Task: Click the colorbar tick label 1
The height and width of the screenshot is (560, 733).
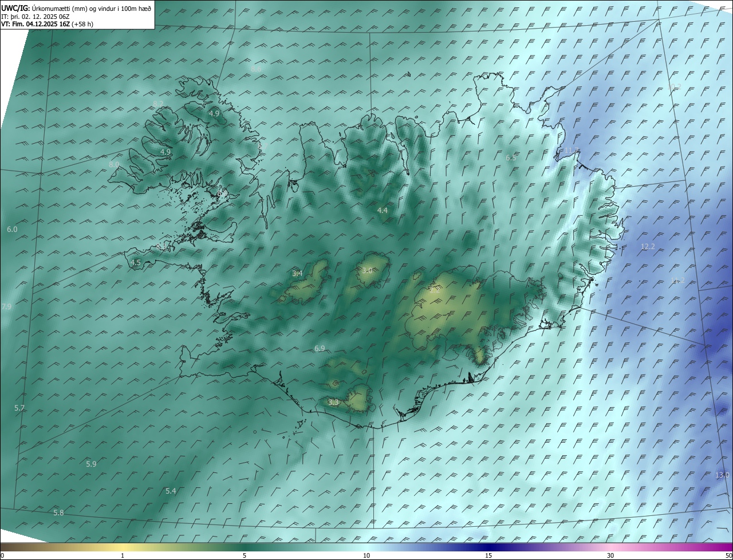Action: [123, 556]
